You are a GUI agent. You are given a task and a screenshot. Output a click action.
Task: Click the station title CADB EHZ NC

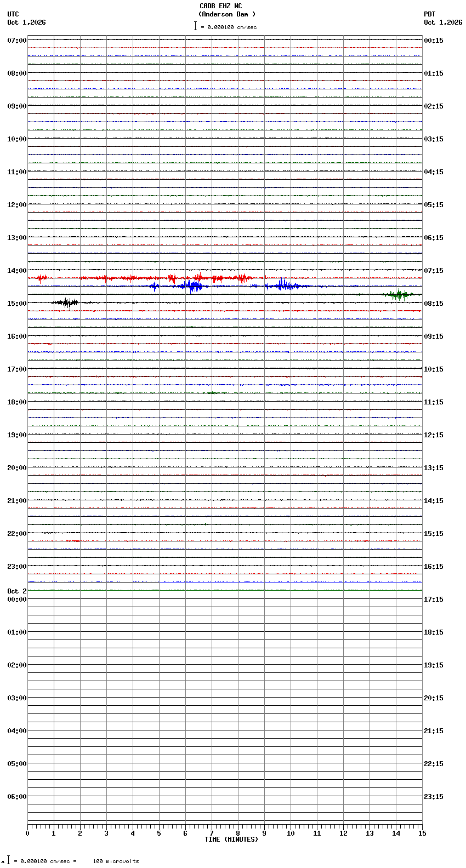point(220,6)
